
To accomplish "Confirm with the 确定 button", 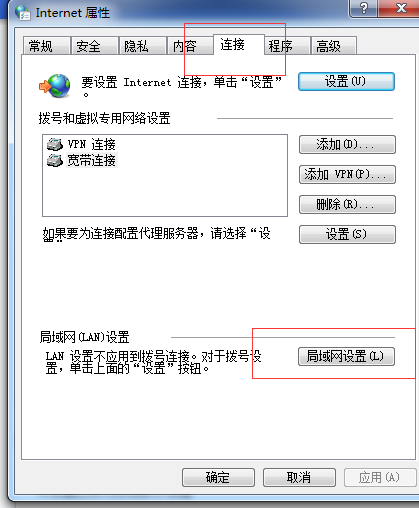I will pos(218,477).
